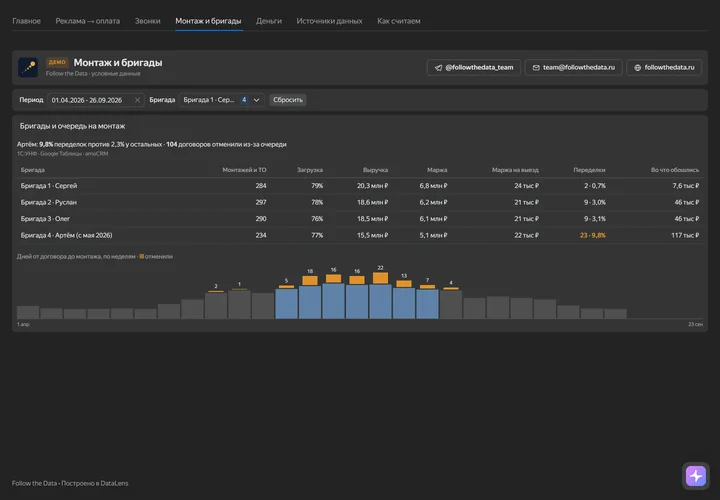Screen dimensions: 720x500
Task: Click the 5,1 млн ₽ margin cell
Action: (433, 236)
